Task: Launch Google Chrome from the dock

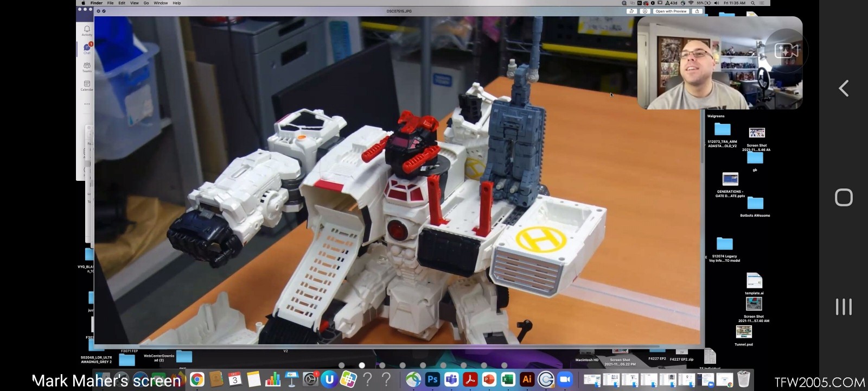Action: [x=197, y=379]
